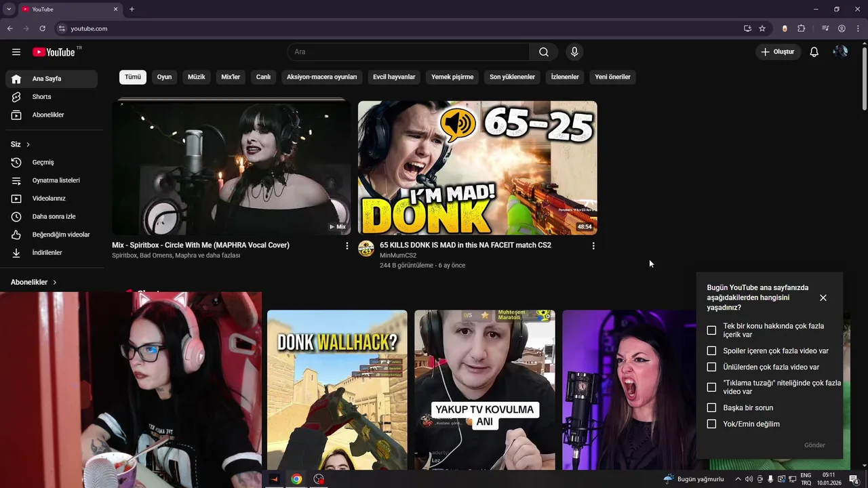
Task: Open the browser extensions puzzle icon
Action: click(802, 28)
